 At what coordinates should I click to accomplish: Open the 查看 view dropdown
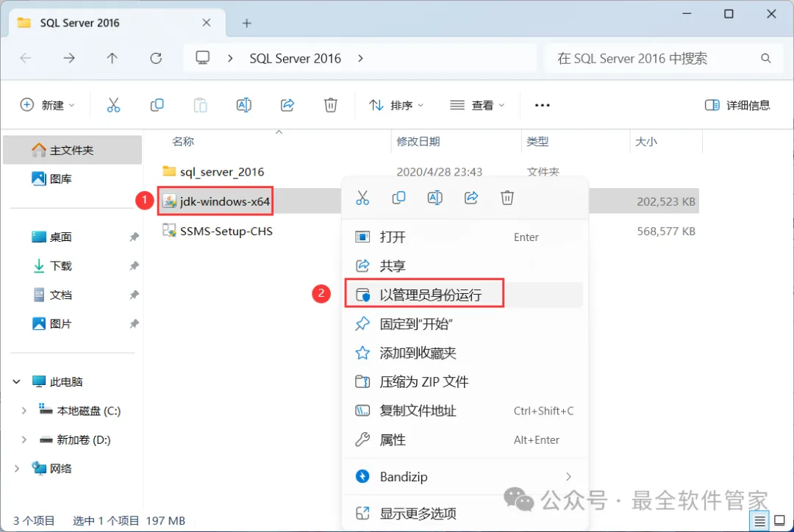pos(478,105)
